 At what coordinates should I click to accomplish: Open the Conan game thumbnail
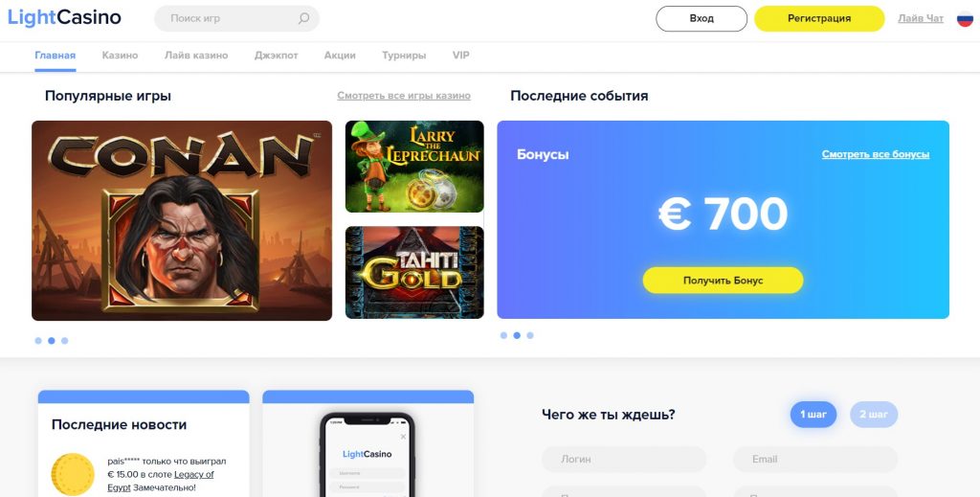pyautogui.click(x=182, y=220)
